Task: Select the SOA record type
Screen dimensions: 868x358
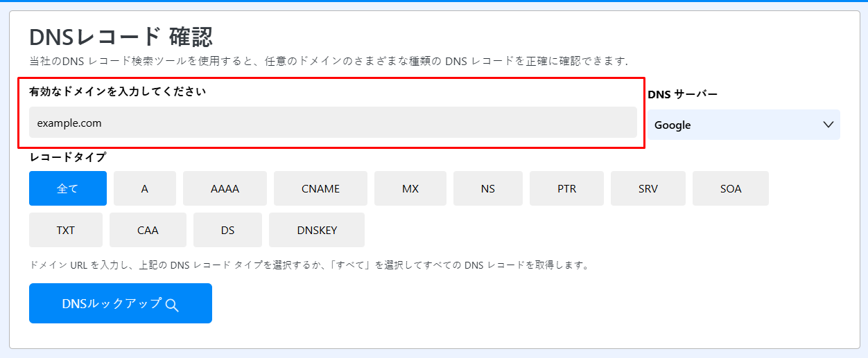Action: coord(730,188)
